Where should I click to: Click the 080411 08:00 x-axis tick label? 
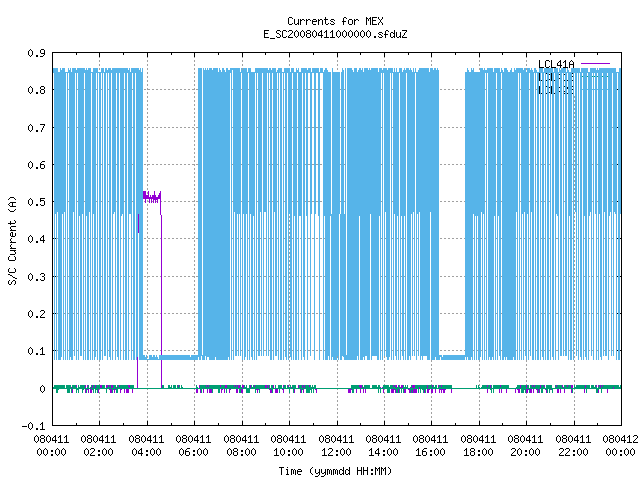tap(241, 446)
